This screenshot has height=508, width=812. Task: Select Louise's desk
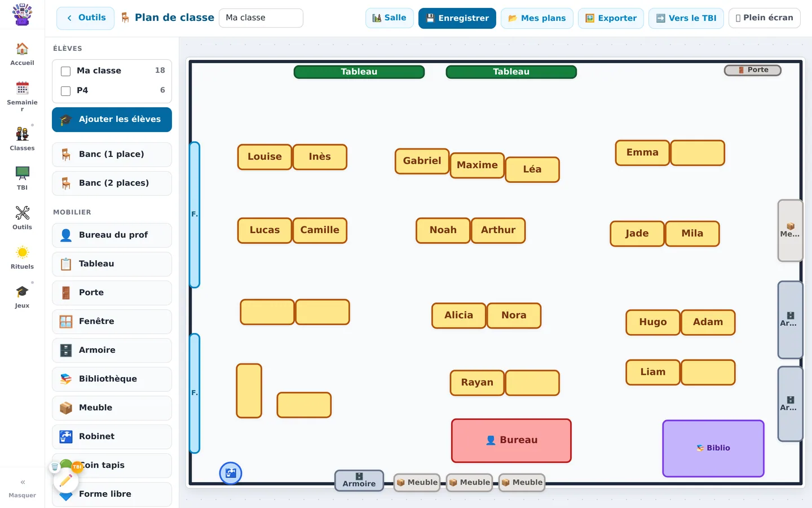coord(264,157)
